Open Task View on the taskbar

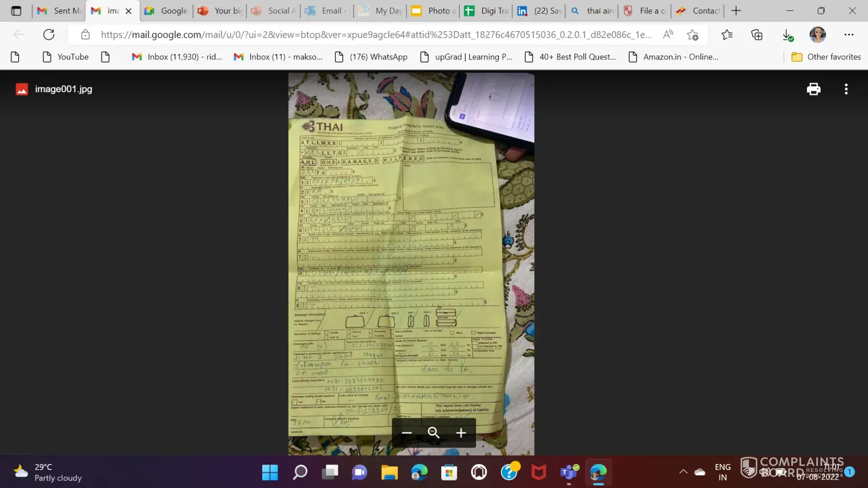tap(330, 472)
